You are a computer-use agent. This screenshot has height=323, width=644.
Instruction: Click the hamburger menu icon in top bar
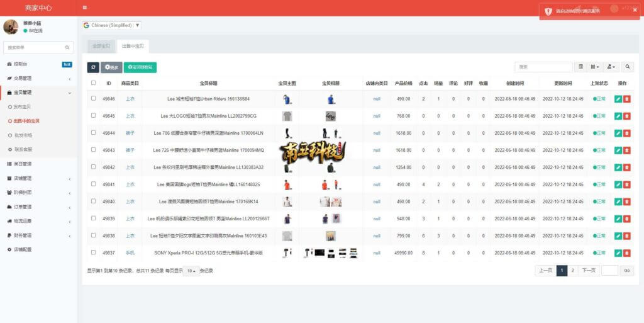[x=85, y=8]
